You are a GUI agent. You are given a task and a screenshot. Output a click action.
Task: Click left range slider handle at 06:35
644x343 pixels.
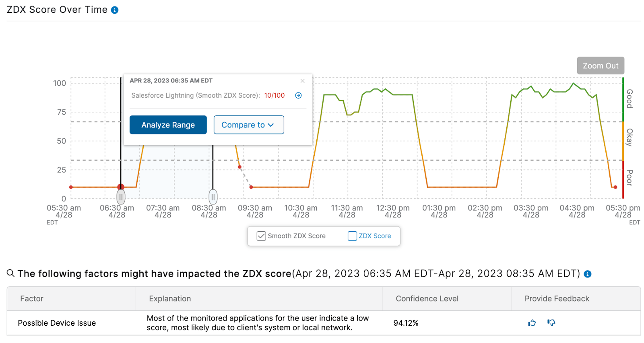point(121,197)
